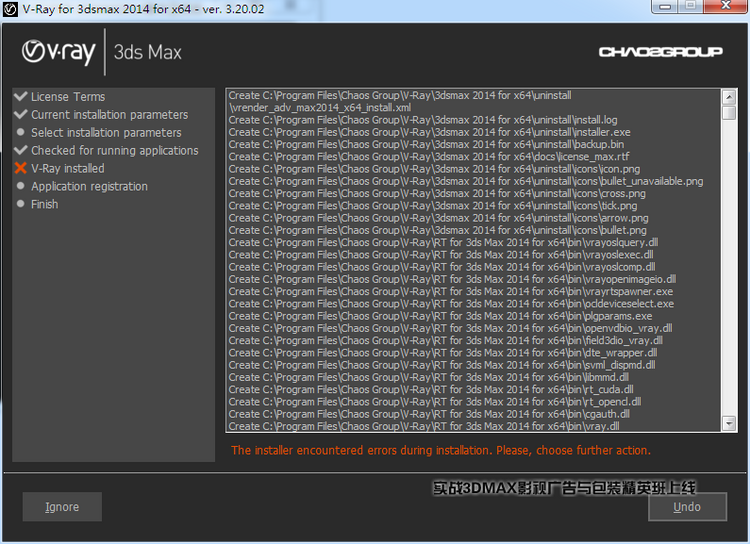The width and height of the screenshot is (750, 544).
Task: Select the Current installation parameters step
Action: coord(110,115)
